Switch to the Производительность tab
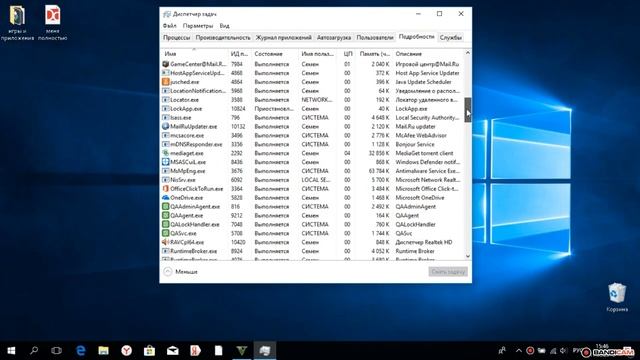This screenshot has width=640, height=360. click(223, 38)
